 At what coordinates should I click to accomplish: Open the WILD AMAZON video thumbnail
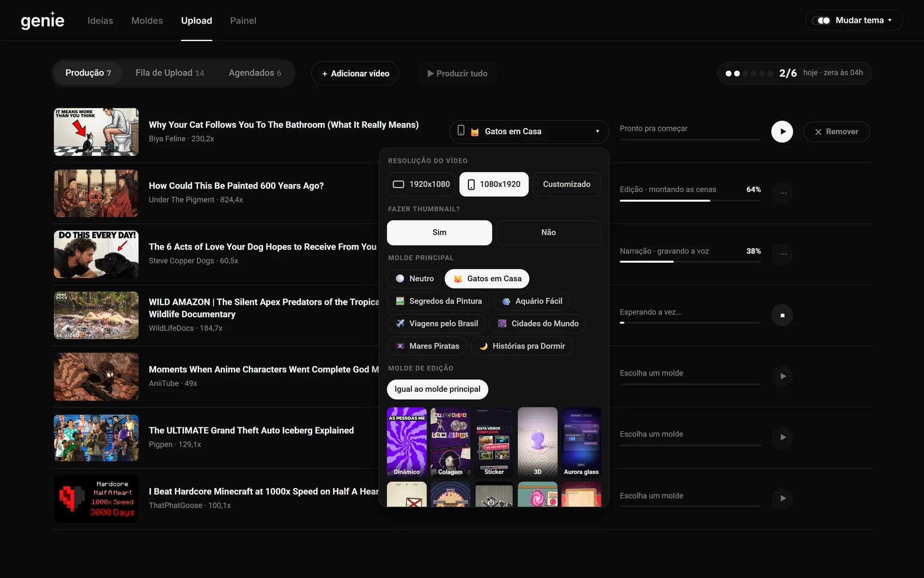tap(96, 315)
